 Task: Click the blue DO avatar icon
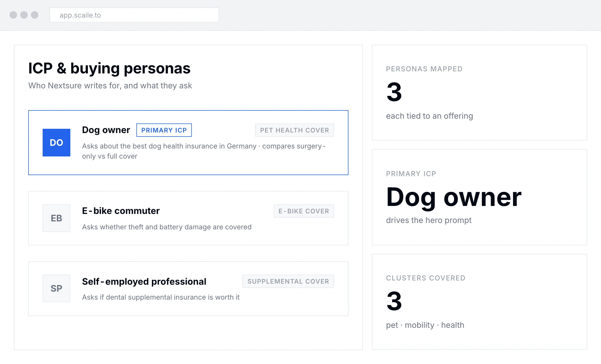56,143
